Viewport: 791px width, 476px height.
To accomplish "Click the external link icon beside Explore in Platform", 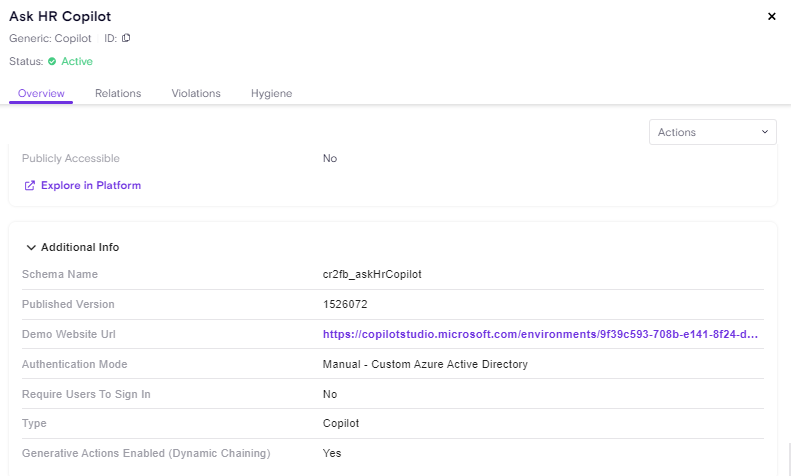I will point(29,185).
